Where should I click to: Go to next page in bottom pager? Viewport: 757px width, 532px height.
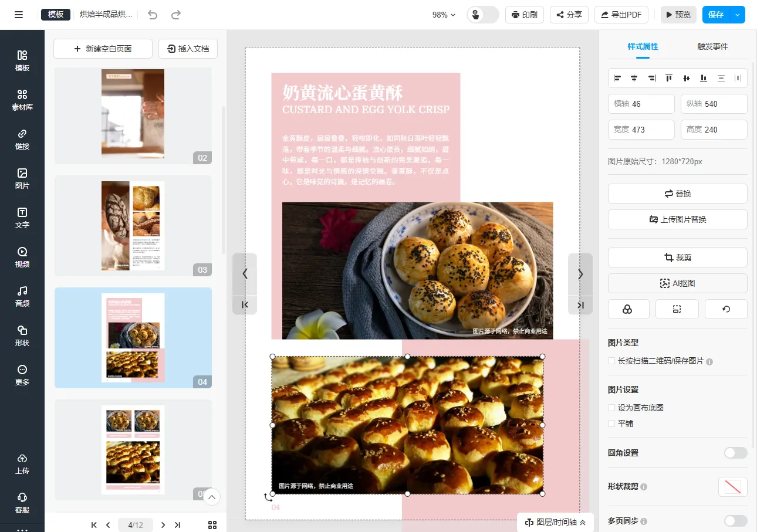coord(163,525)
